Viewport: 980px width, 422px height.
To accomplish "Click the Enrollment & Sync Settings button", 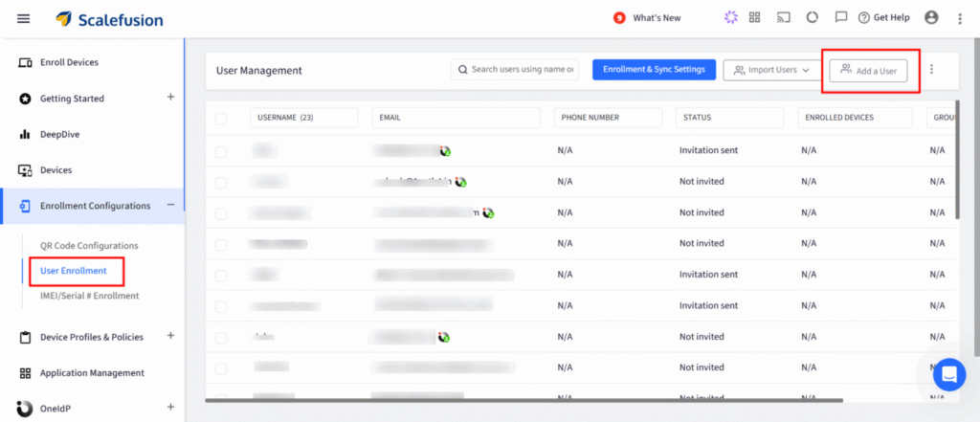I will click(654, 70).
